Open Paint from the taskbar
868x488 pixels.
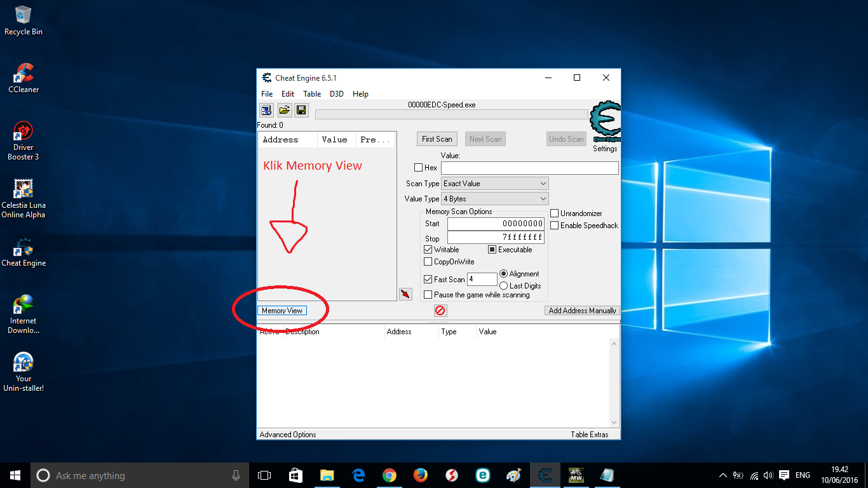pos(513,475)
